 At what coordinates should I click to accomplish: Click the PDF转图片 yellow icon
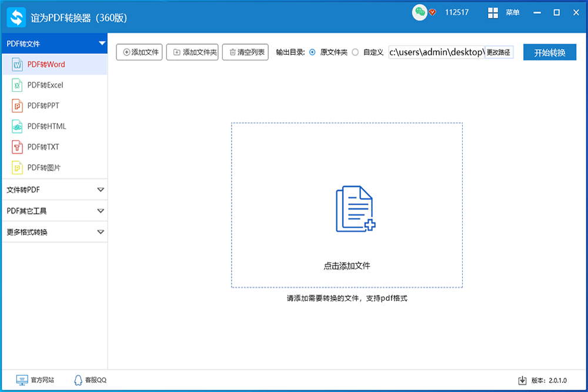pos(17,168)
